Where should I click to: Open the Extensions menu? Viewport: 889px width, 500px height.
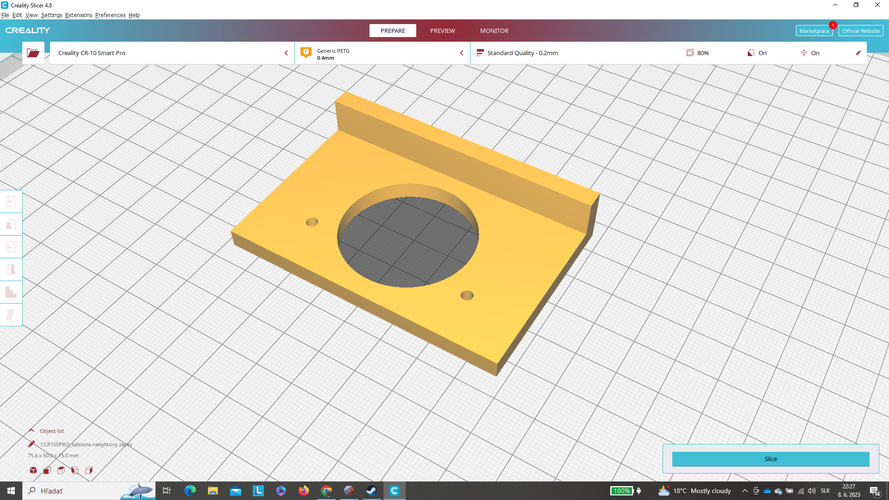(79, 15)
